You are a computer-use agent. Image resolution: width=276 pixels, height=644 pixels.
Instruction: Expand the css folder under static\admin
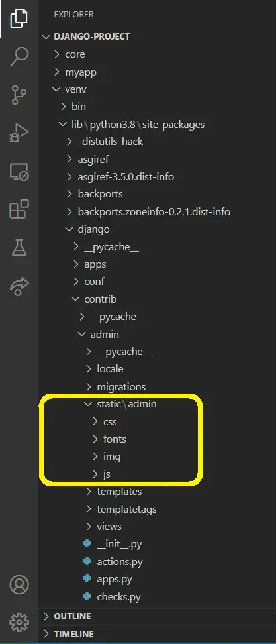pyautogui.click(x=158, y=422)
